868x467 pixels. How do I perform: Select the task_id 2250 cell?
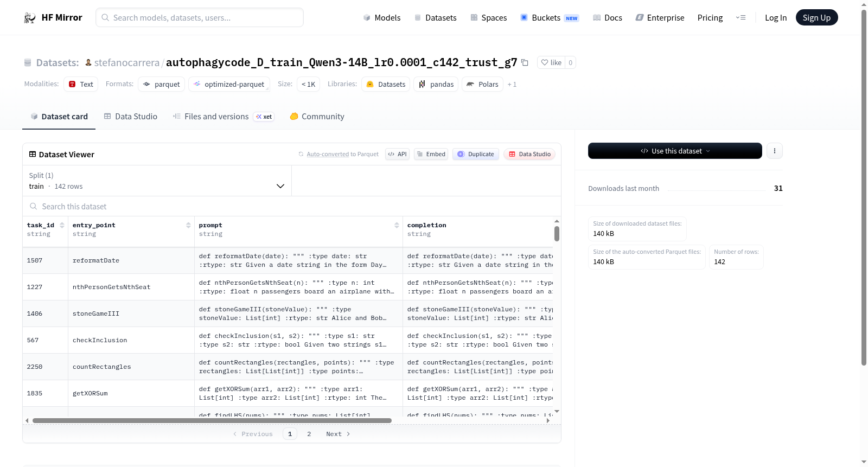(46, 367)
